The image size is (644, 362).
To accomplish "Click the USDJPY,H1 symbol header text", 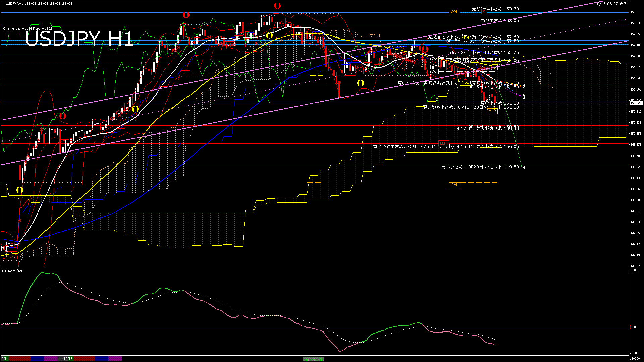I will click(x=14, y=3).
